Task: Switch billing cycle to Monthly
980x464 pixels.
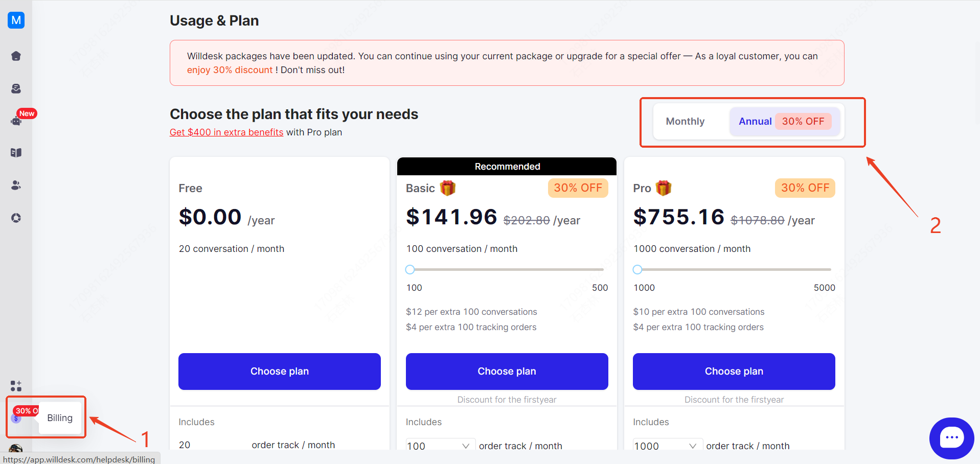Action: coord(685,121)
